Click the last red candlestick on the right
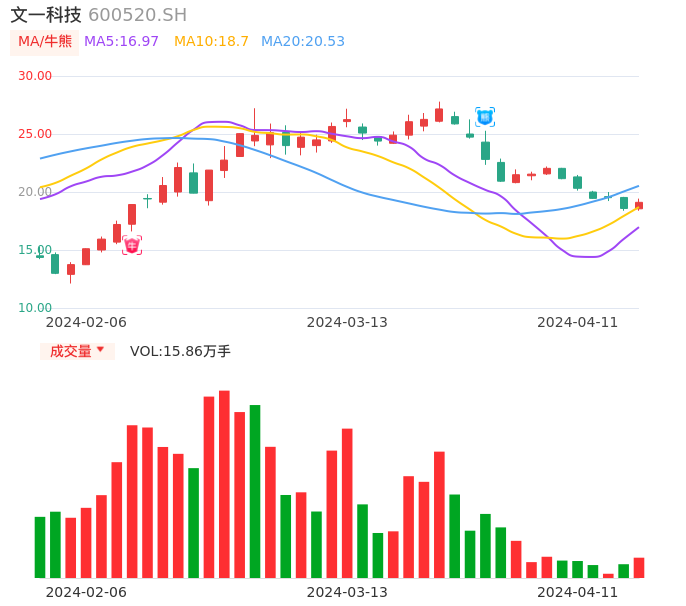686x606 pixels. click(639, 205)
